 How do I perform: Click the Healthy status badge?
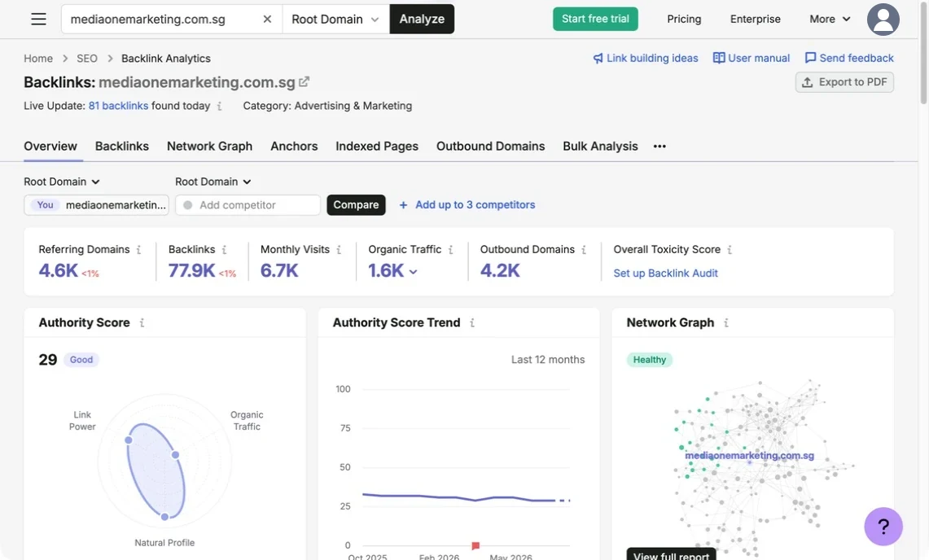(x=650, y=360)
